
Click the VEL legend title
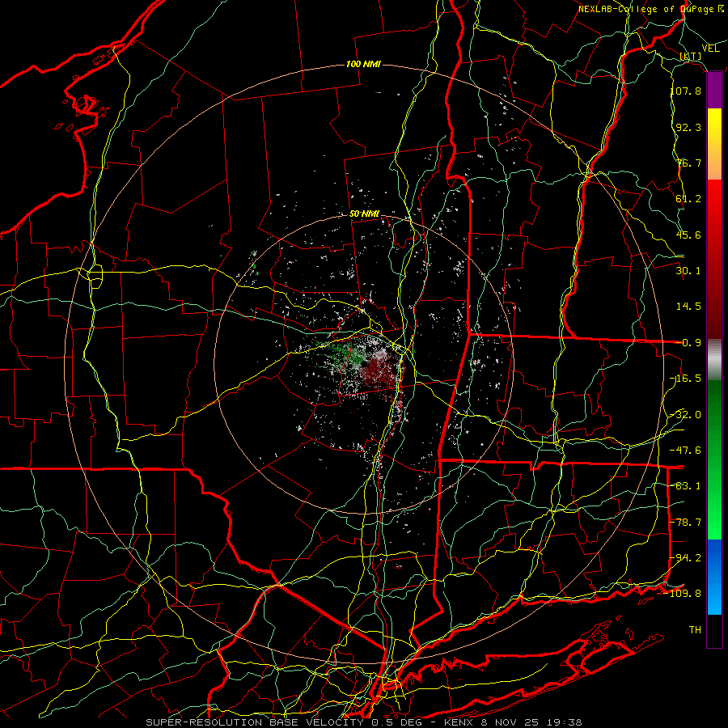pos(710,49)
